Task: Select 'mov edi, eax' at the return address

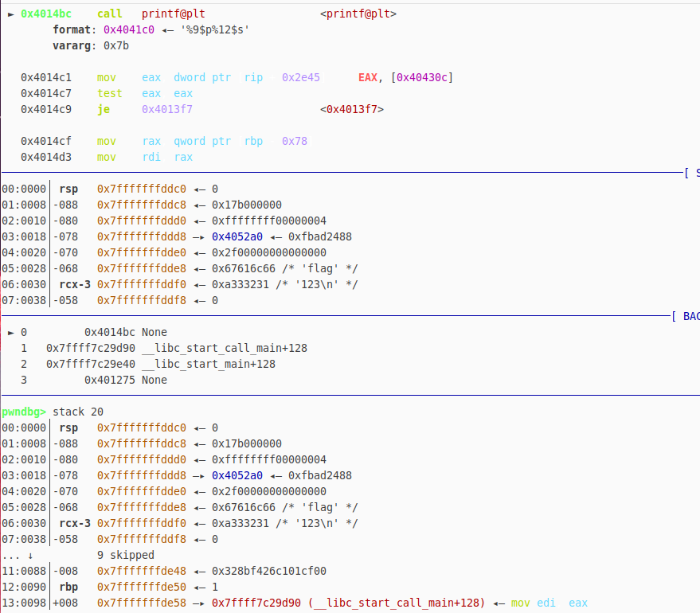Action: click(549, 603)
